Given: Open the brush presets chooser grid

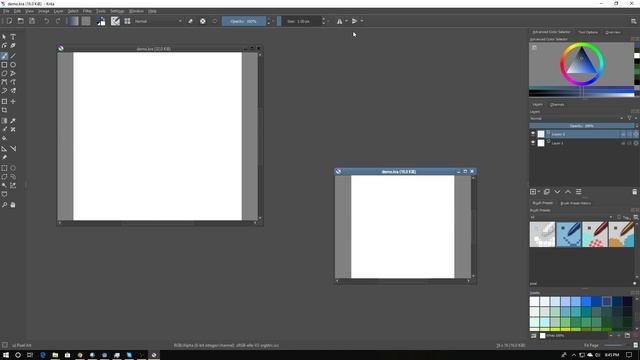Looking at the screenshot, I should [x=127, y=21].
